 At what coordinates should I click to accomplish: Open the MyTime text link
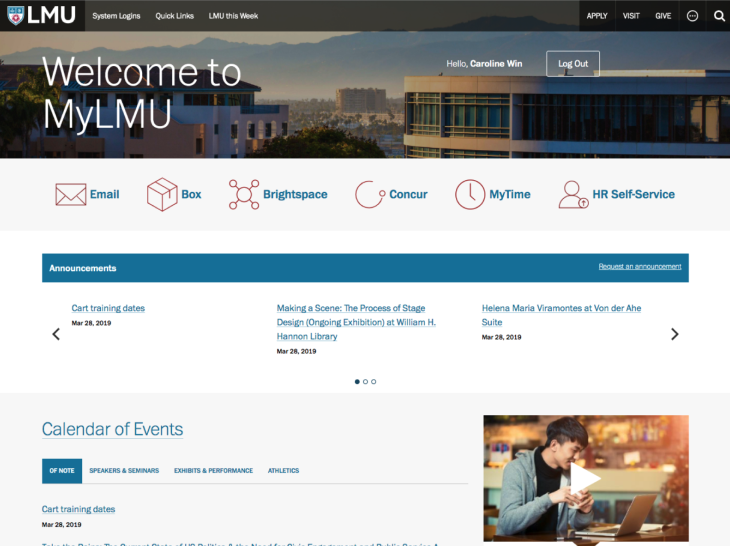point(510,194)
